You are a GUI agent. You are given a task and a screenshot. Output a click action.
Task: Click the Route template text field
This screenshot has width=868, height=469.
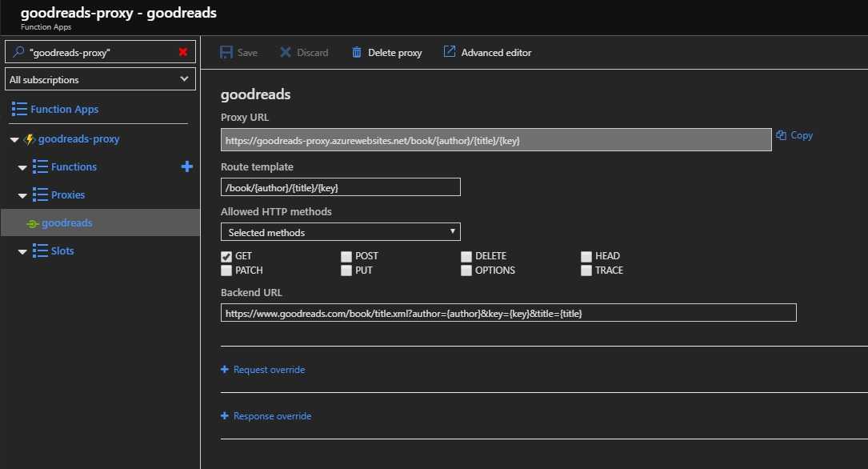click(340, 186)
